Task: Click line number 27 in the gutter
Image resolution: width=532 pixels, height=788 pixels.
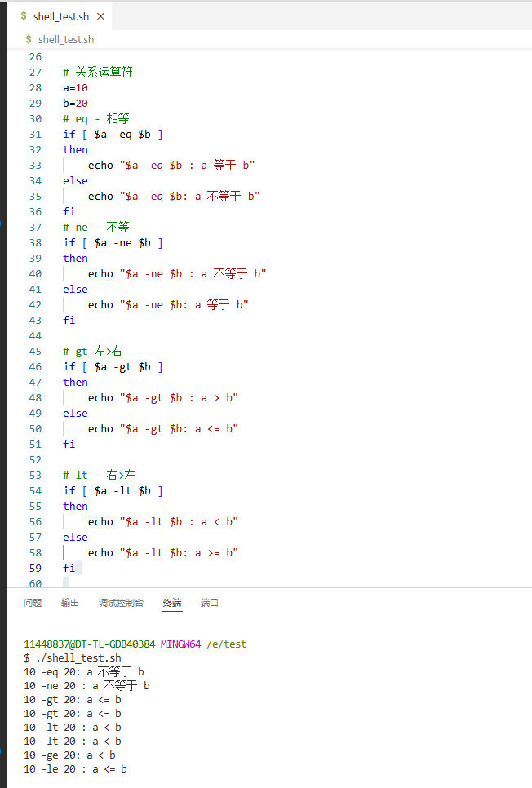Action: pyautogui.click(x=35, y=73)
